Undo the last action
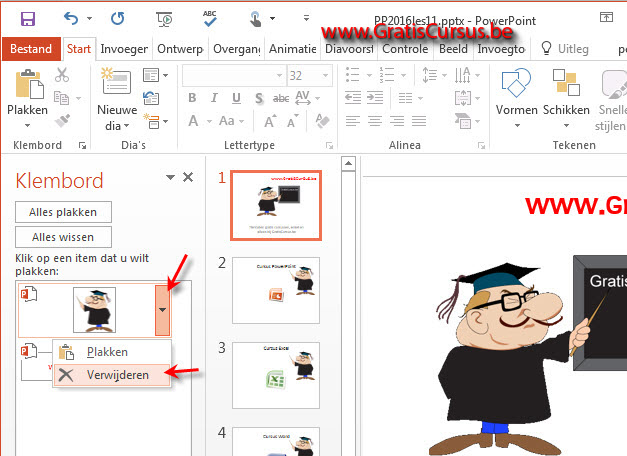 pyautogui.click(x=71, y=18)
